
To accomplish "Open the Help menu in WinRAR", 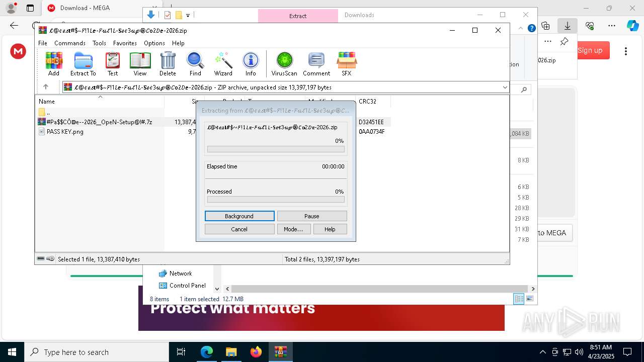I will [x=178, y=43].
